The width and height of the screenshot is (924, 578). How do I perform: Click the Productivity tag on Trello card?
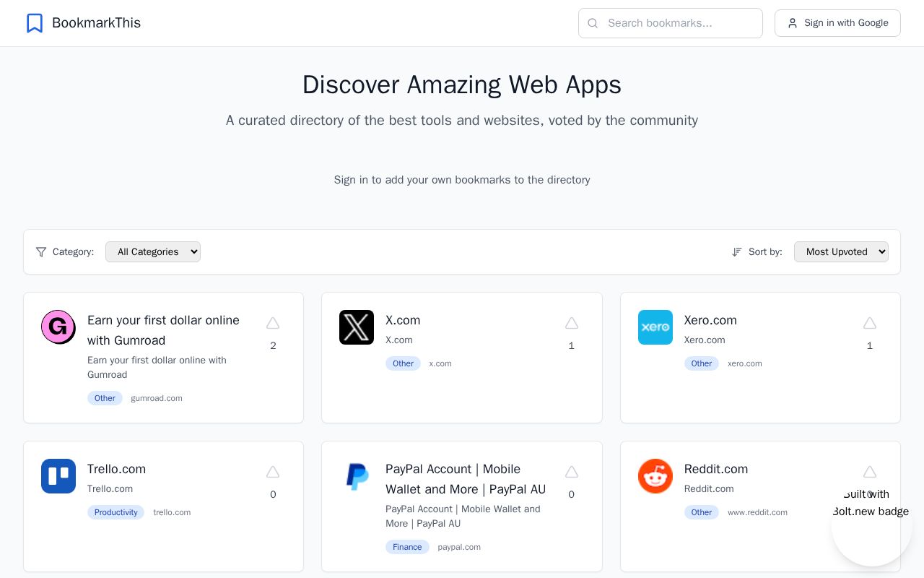click(x=115, y=512)
